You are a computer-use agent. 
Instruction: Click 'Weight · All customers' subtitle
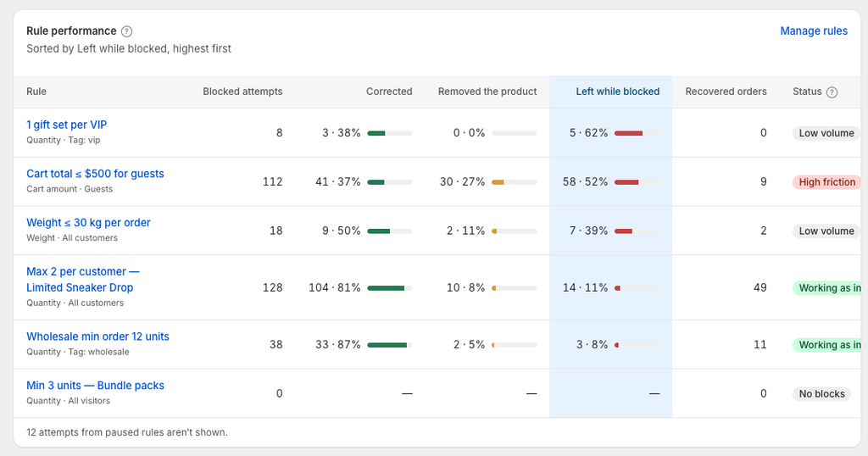pyautogui.click(x=72, y=238)
